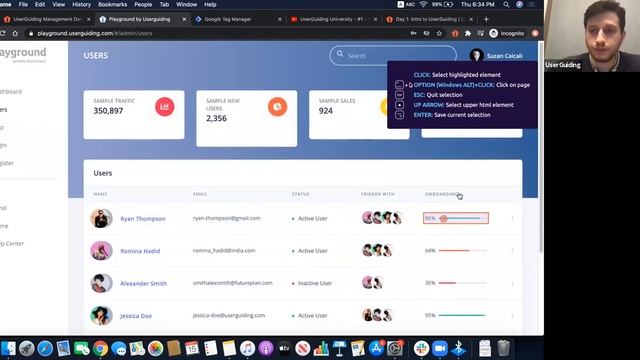Click the Sample Traffic chart icon
Image resolution: width=640 pixels, height=360 pixels.
click(x=164, y=107)
